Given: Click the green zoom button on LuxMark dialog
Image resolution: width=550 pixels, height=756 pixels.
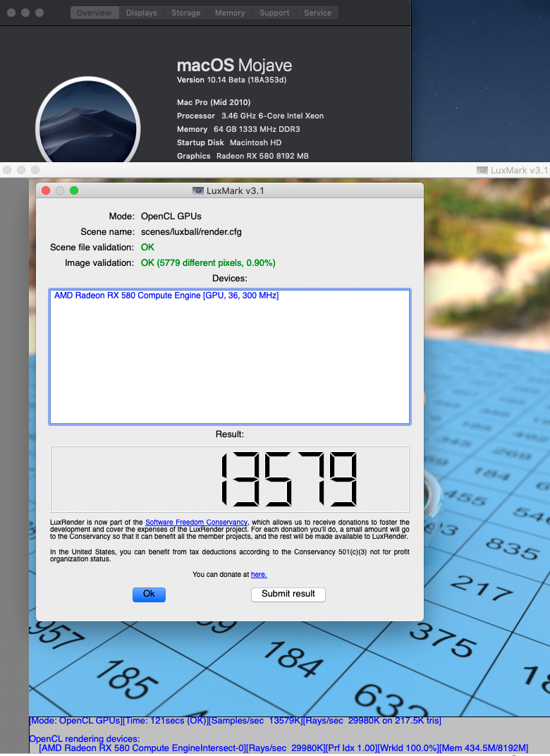Looking at the screenshot, I should coord(74,190).
